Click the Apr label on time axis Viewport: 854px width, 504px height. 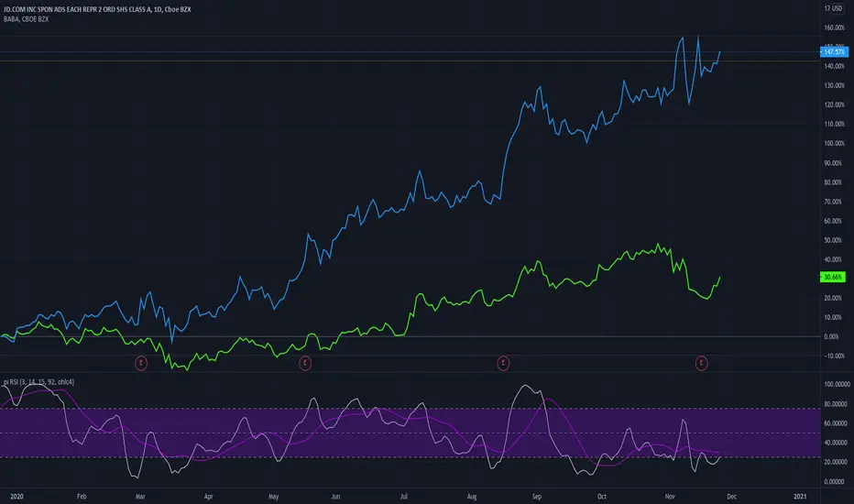209,497
